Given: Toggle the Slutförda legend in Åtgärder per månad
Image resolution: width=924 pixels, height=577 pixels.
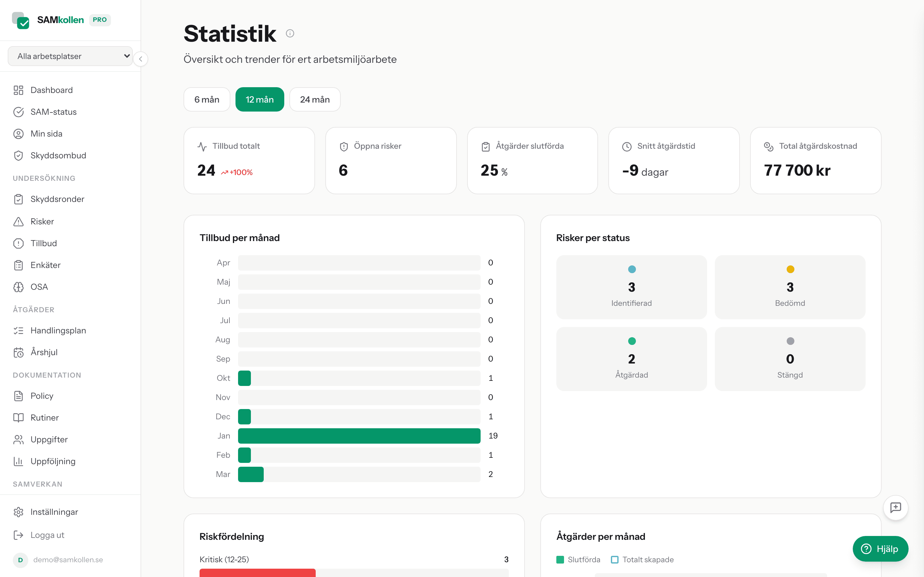Looking at the screenshot, I should point(561,559).
